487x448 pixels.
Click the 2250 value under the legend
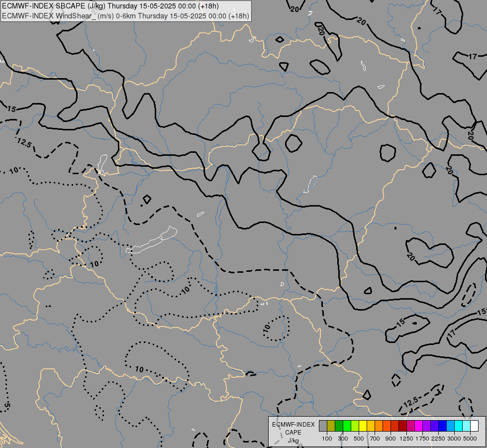coord(438,439)
